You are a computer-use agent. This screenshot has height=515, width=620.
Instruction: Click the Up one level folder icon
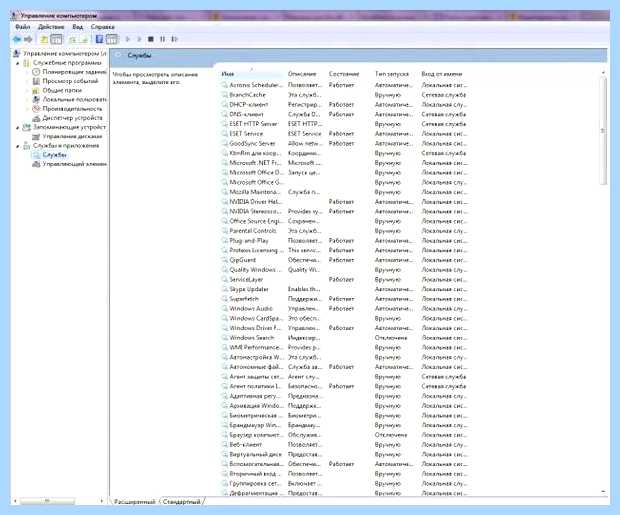44,39
